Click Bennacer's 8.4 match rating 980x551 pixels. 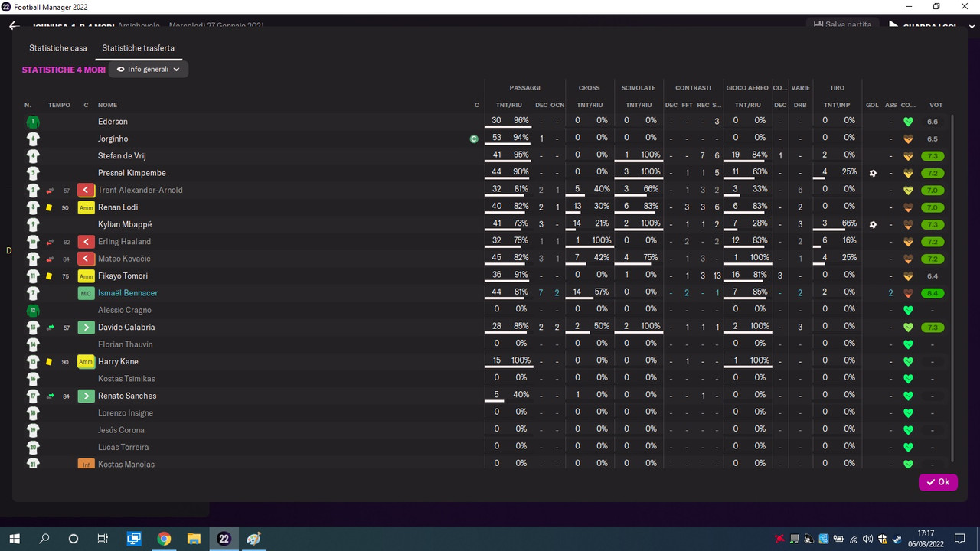(933, 293)
